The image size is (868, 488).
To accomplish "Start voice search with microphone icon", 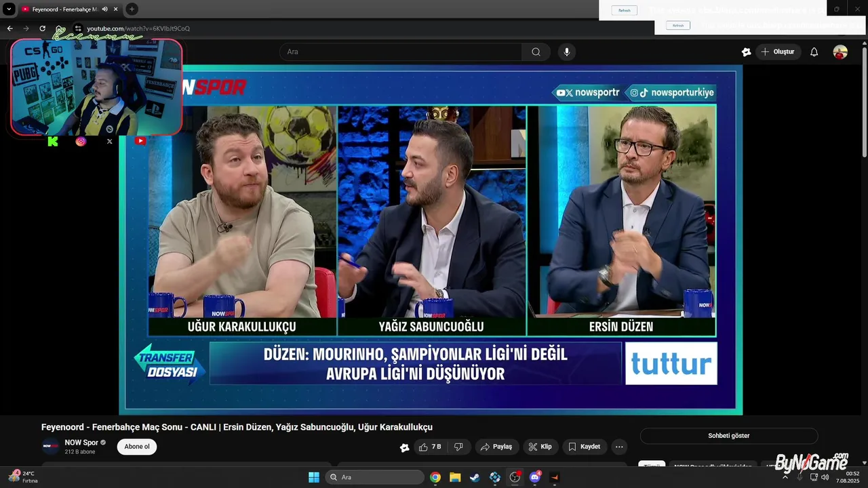I will 567,52.
